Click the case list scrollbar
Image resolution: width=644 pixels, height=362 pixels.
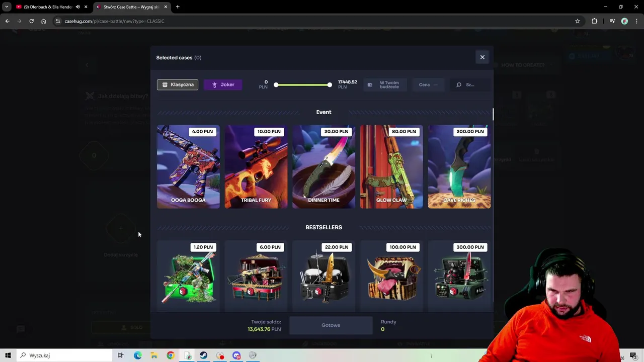(493, 115)
